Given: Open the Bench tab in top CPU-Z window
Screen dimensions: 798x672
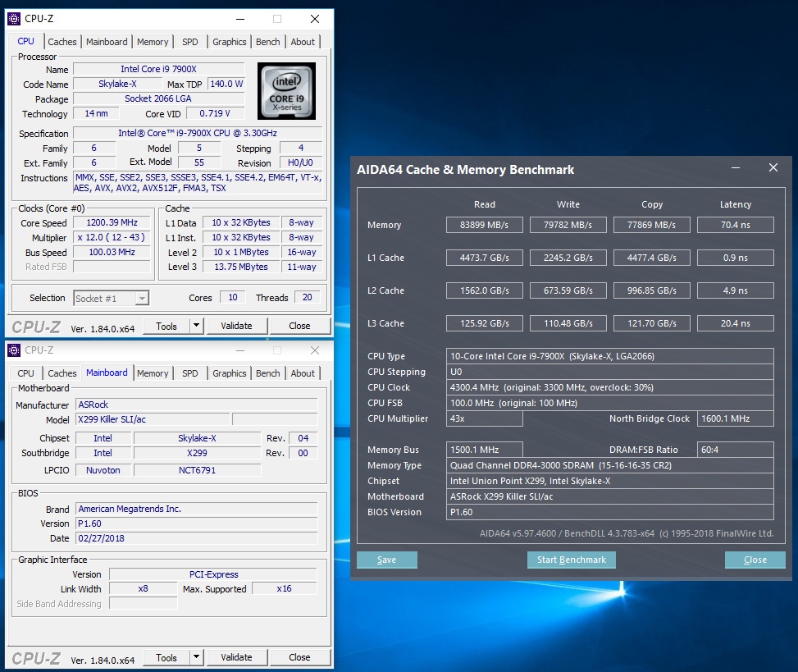Looking at the screenshot, I should pos(267,42).
